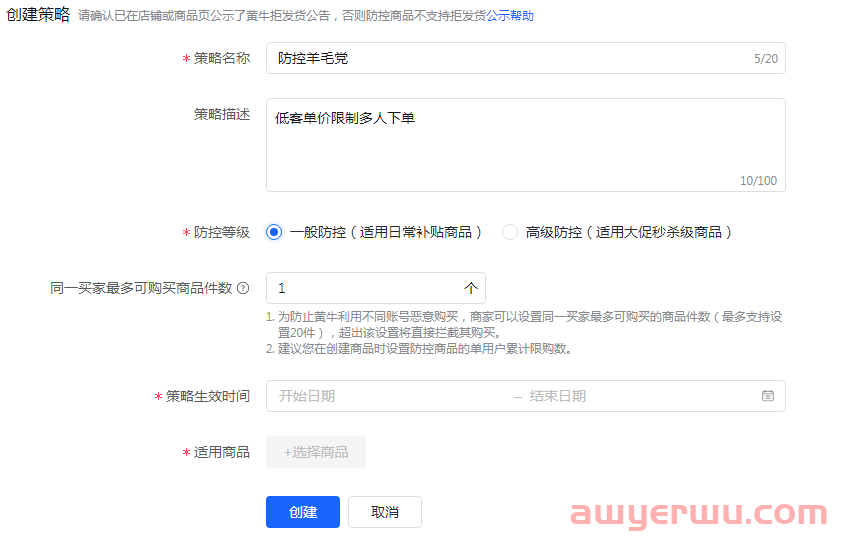Click the 创建策略 page heading
This screenshot has height=544, width=846.
click(x=38, y=15)
